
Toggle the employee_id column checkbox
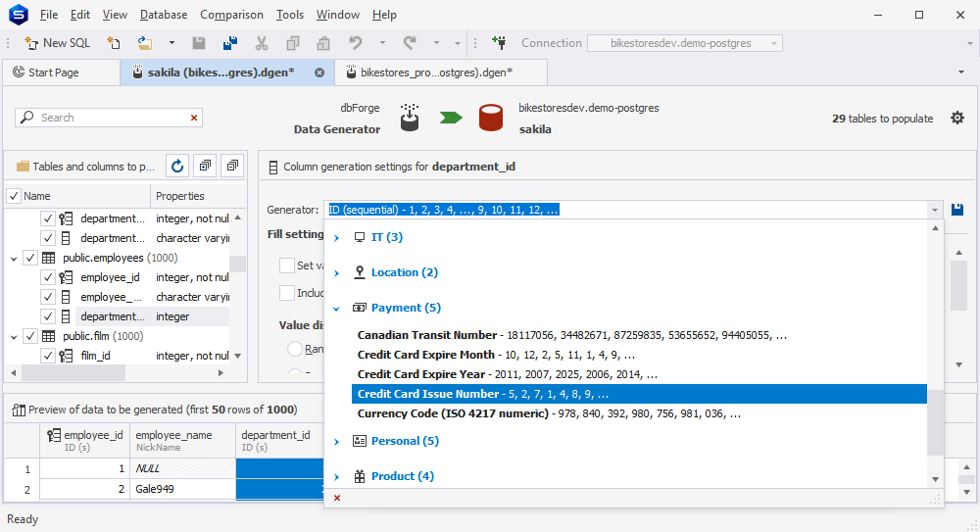click(47, 277)
